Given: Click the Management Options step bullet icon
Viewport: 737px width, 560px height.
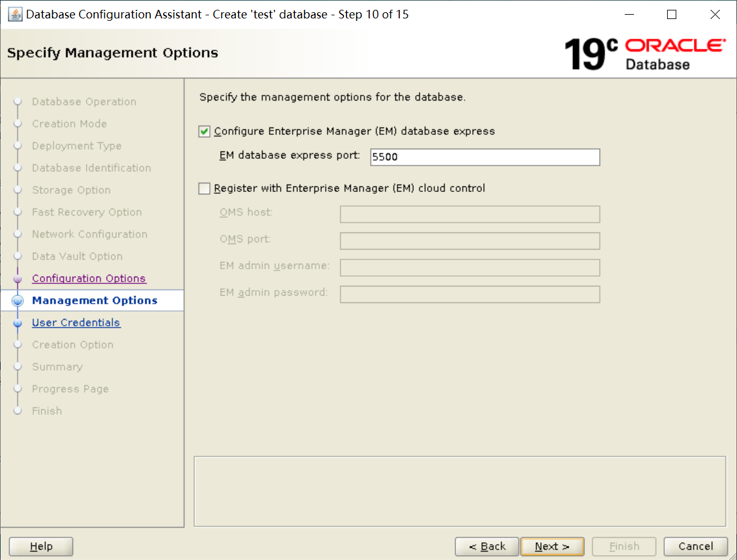Looking at the screenshot, I should (18, 301).
